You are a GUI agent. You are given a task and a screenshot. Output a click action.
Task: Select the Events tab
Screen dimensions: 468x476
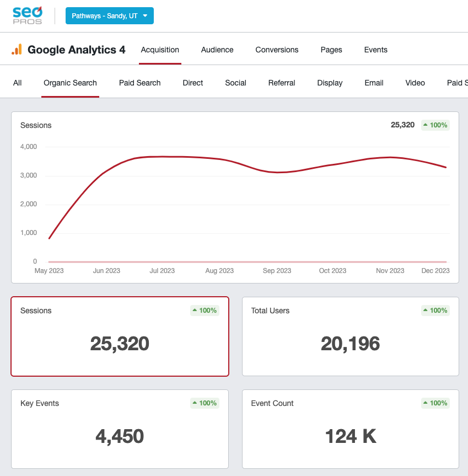pyautogui.click(x=375, y=50)
